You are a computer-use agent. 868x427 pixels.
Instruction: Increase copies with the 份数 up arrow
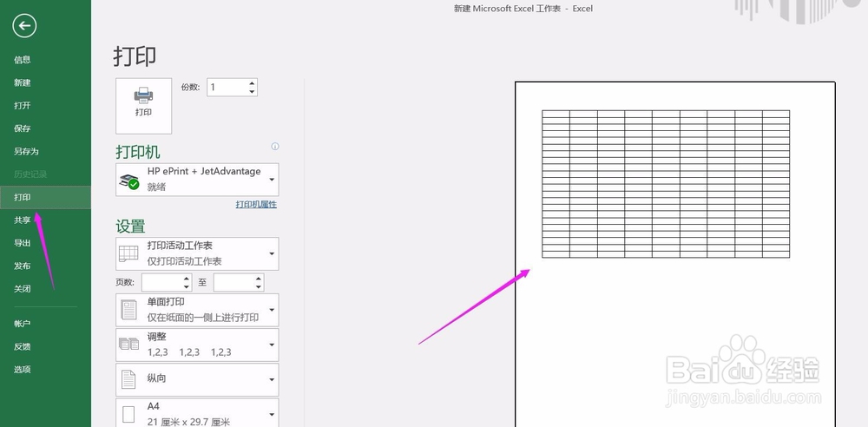tap(253, 83)
